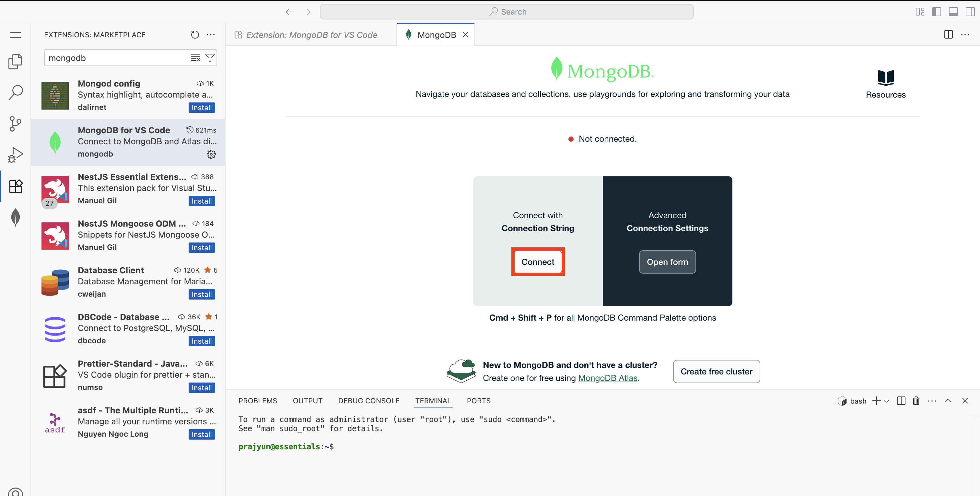Screen dimensions: 980x496
Task: Open the DBCode extension logo
Action: pos(55,329)
